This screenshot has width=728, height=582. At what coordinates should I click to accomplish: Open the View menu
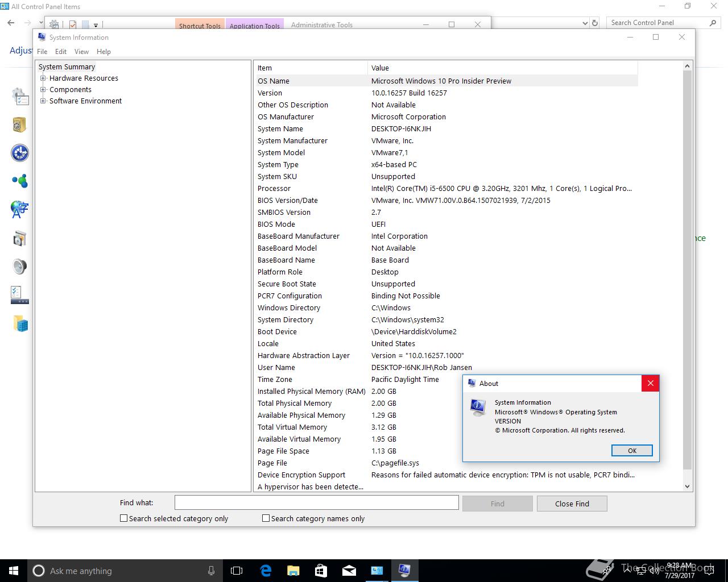coord(81,51)
